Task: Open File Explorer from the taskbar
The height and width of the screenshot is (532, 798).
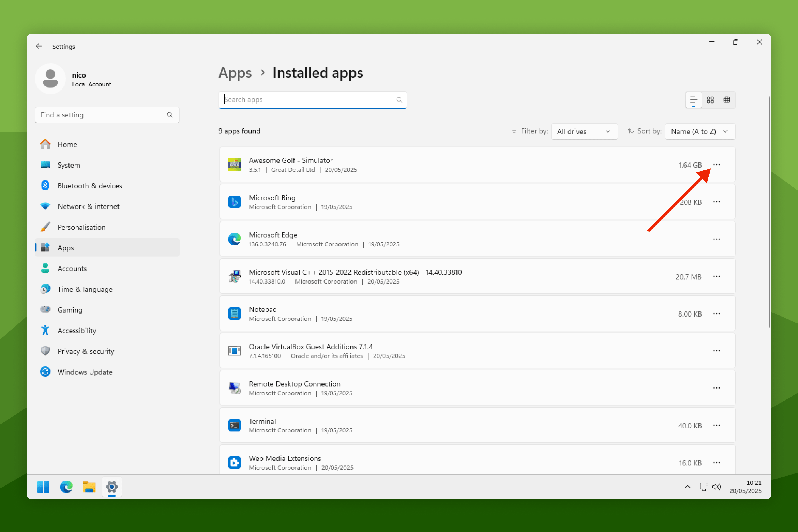Action: tap(89, 487)
